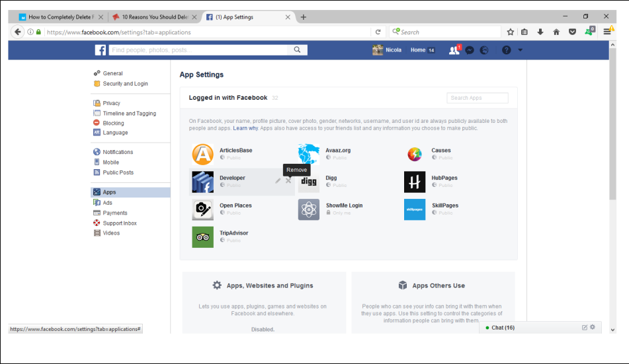Go to Home link
The image size is (629, 364).
coord(417,50)
